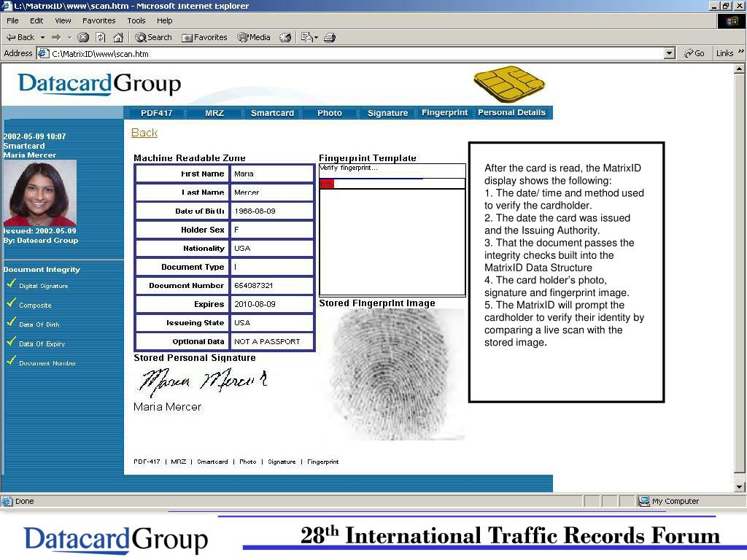Click the Mail icon in the toolbar
Viewport: 747px width, 560px height.
[x=308, y=37]
